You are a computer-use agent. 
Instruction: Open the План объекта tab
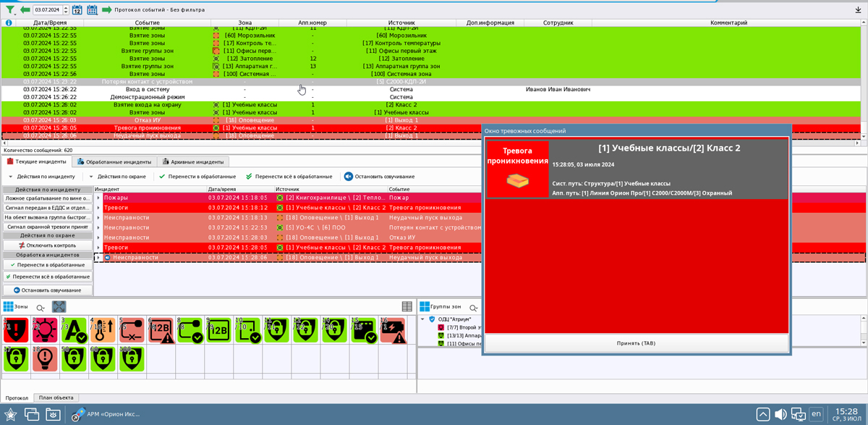56,398
